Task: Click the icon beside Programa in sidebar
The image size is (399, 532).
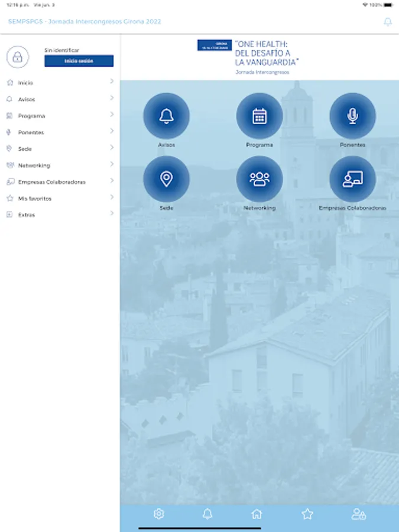Action: [x=9, y=116]
